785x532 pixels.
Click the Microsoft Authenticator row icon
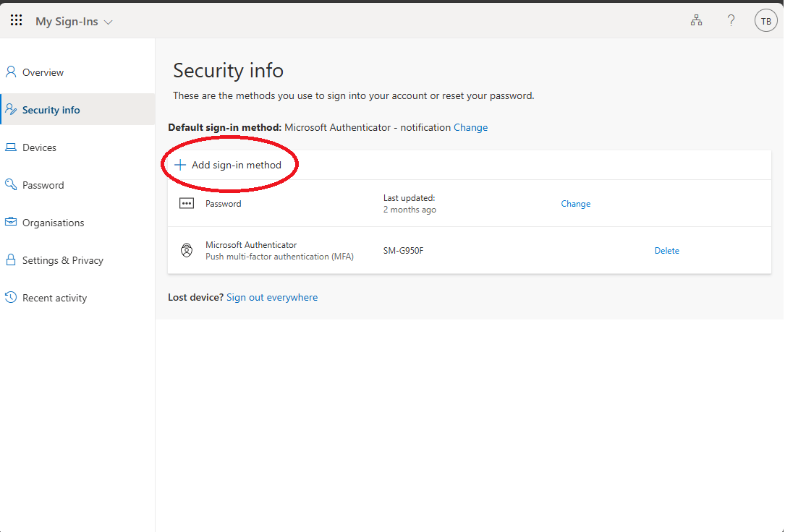pos(187,251)
